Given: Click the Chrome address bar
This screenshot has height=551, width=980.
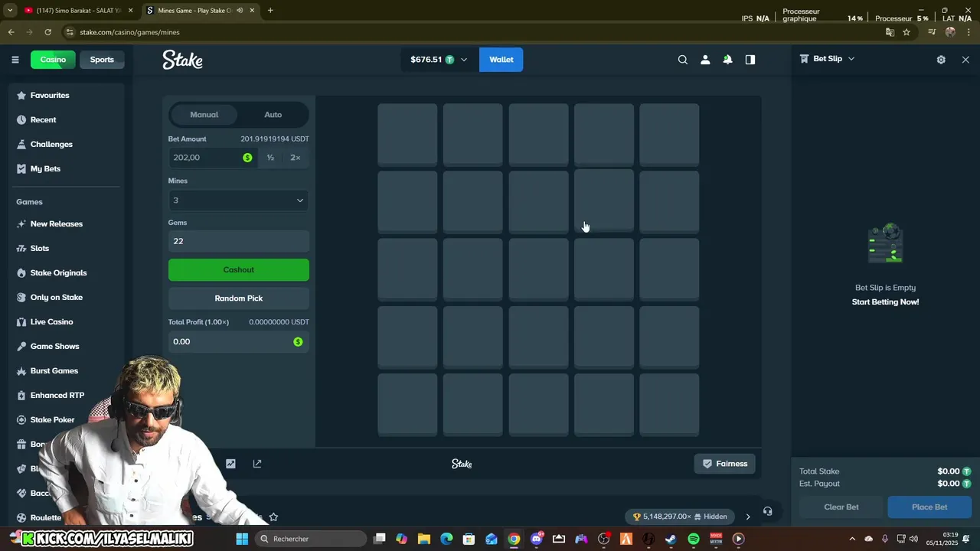Looking at the screenshot, I should [x=475, y=32].
